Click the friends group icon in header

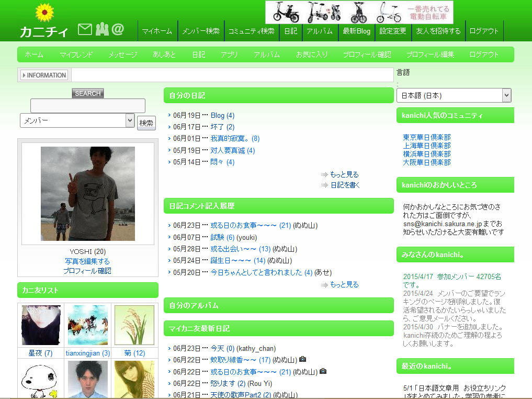[x=102, y=29]
